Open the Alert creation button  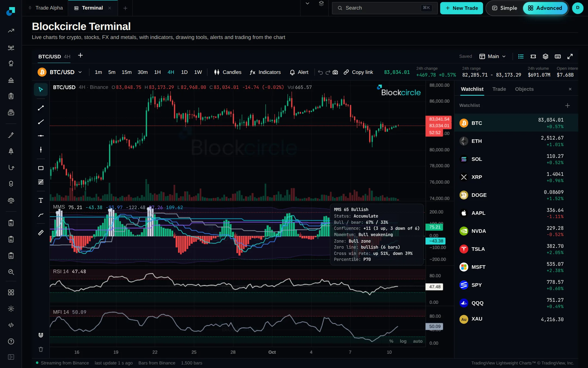click(299, 72)
